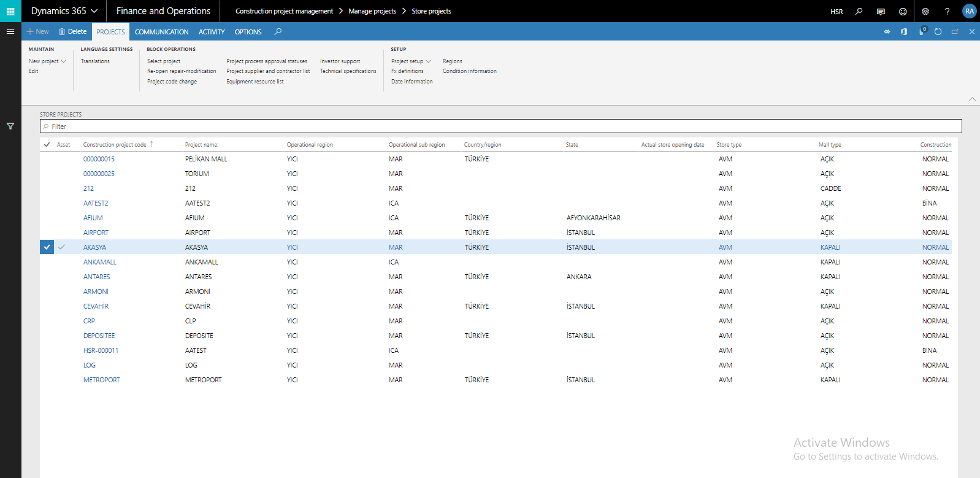This screenshot has width=980, height=478.
Task: Open Technical specifications
Action: [x=348, y=71]
